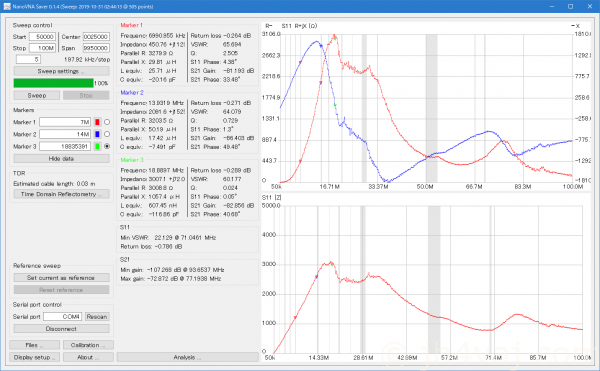Click the sweep Start frequency field
The width and height of the screenshot is (600, 371).
pyautogui.click(x=42, y=37)
